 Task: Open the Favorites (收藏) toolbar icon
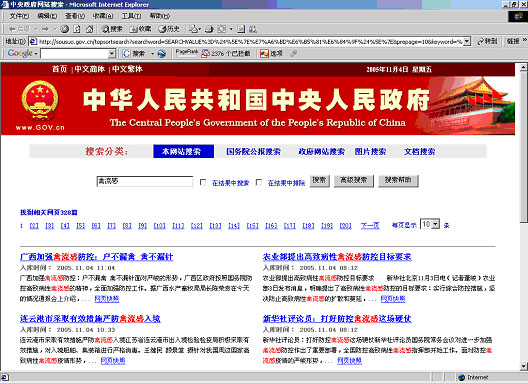point(141,29)
